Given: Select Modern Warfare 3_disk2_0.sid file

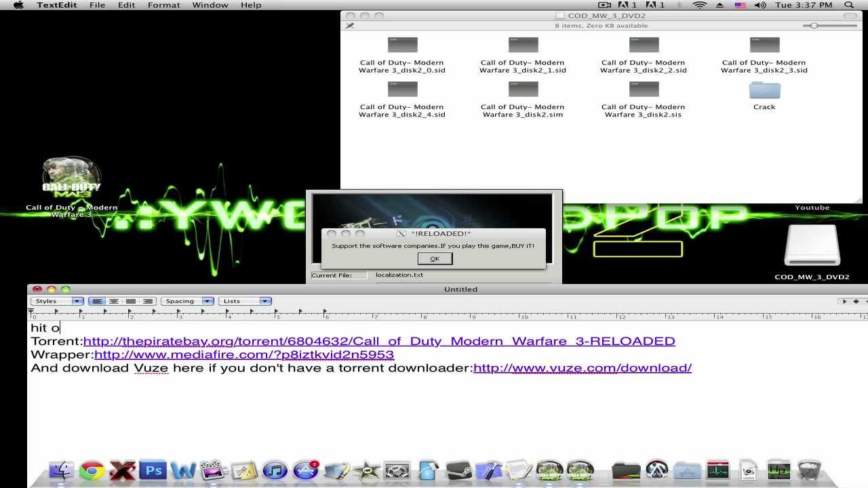Looking at the screenshot, I should pos(402,55).
